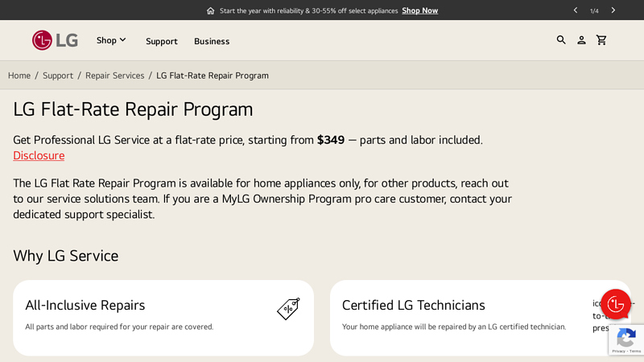Open the Business menu
This screenshot has width=644, height=362.
[x=212, y=41]
